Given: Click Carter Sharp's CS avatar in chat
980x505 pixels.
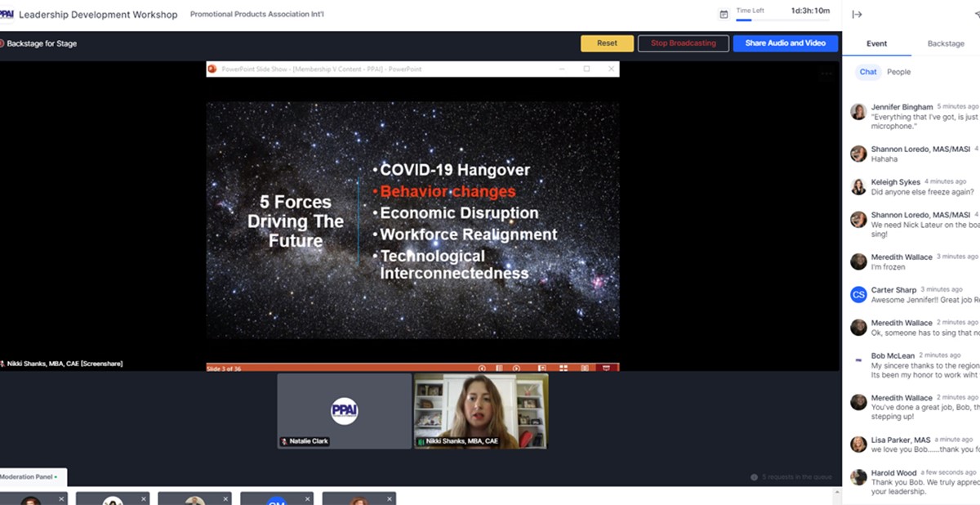Looking at the screenshot, I should click(x=857, y=294).
